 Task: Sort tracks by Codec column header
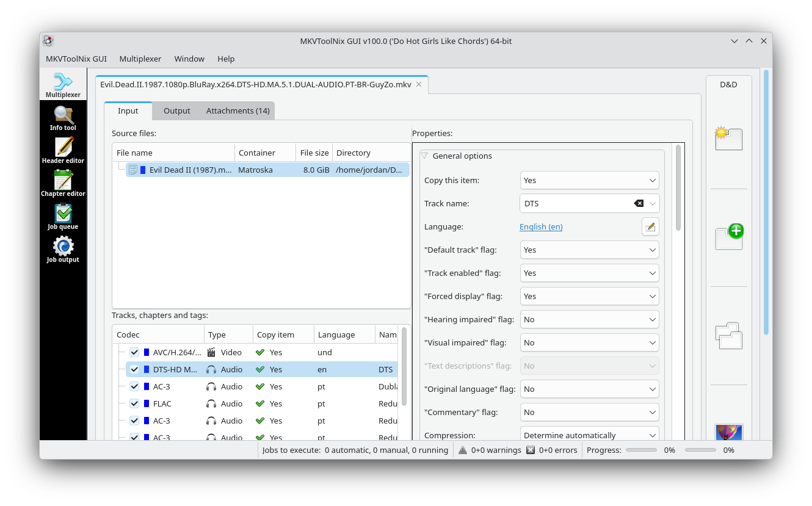coord(159,334)
